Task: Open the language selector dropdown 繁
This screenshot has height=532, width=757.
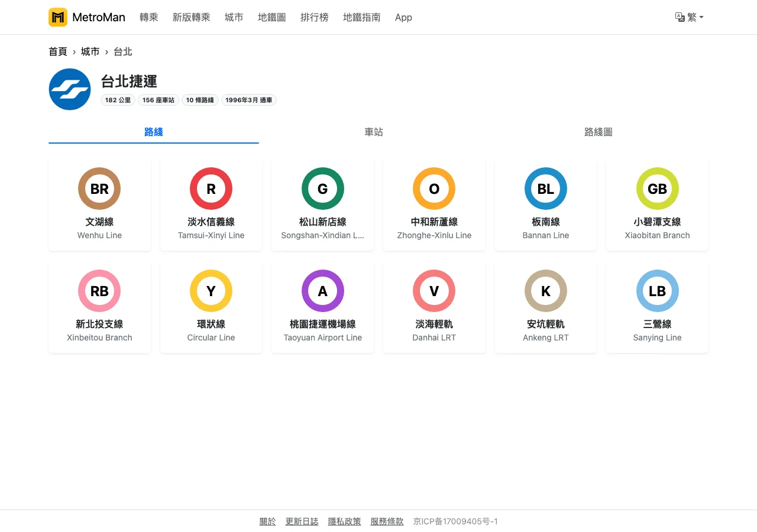Action: [x=690, y=17]
